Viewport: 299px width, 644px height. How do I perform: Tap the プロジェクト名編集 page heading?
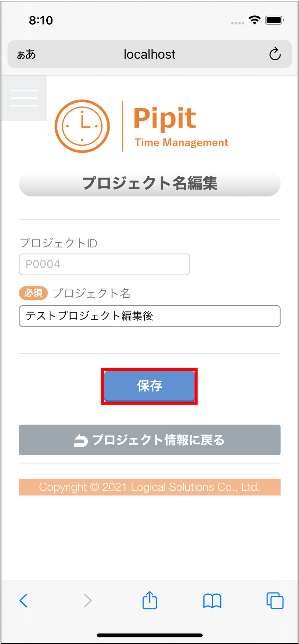pyautogui.click(x=149, y=183)
